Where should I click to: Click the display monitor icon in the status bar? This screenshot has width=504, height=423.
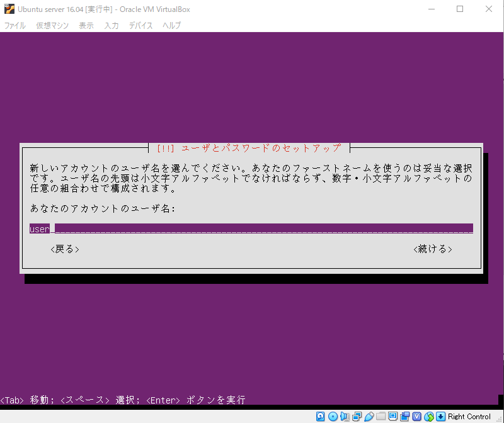(x=392, y=417)
